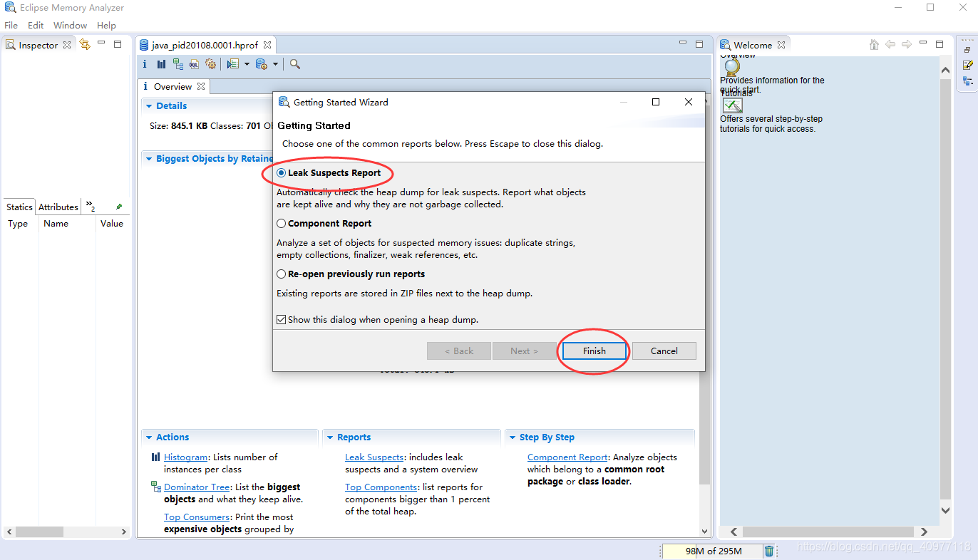Image resolution: width=978 pixels, height=560 pixels.
Task: Click the Restore icon in right sidebar
Action: click(967, 50)
